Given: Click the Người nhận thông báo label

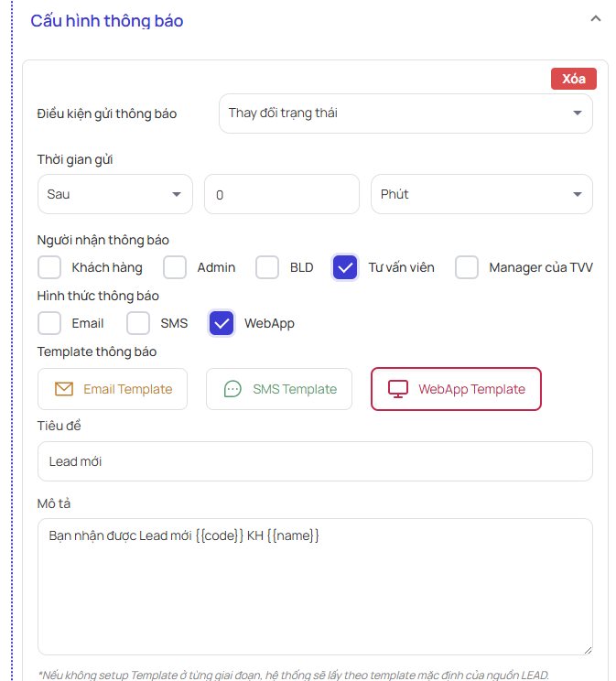Looking at the screenshot, I should pos(103,240).
